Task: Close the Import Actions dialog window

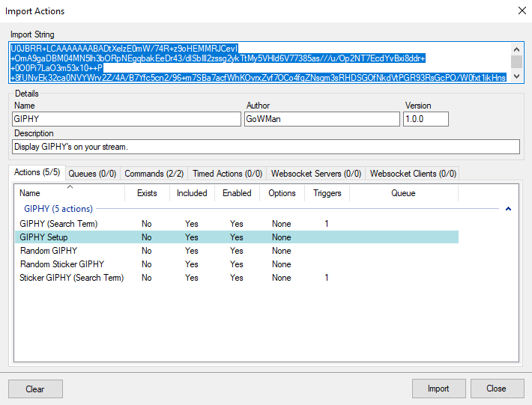Action: (x=522, y=10)
